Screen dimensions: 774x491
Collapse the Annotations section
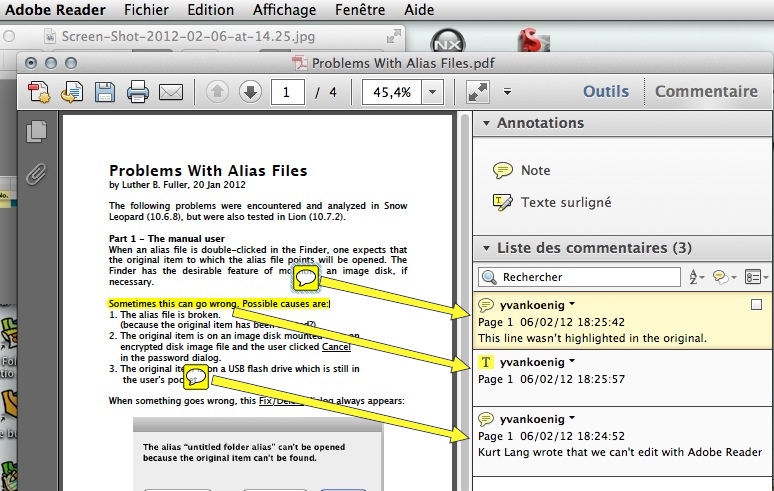[x=486, y=123]
